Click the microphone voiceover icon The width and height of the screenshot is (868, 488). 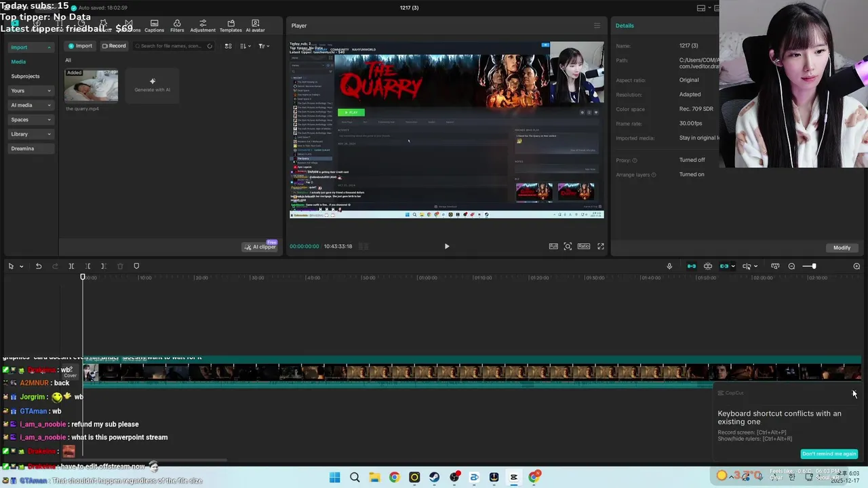669,266
